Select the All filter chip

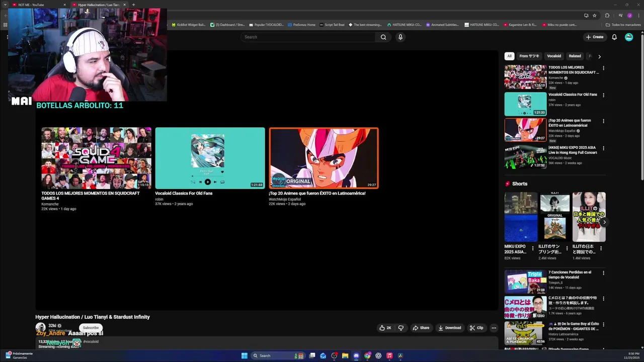(x=509, y=56)
